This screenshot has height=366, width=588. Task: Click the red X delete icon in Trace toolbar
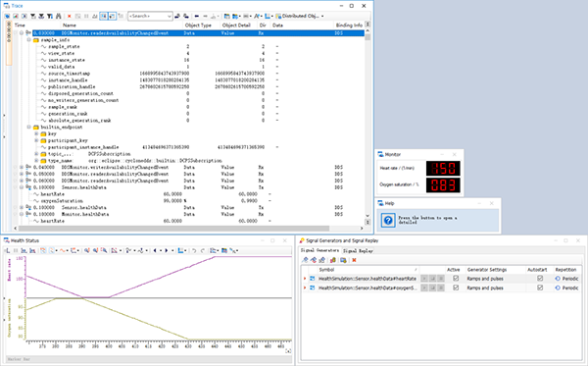click(x=69, y=16)
